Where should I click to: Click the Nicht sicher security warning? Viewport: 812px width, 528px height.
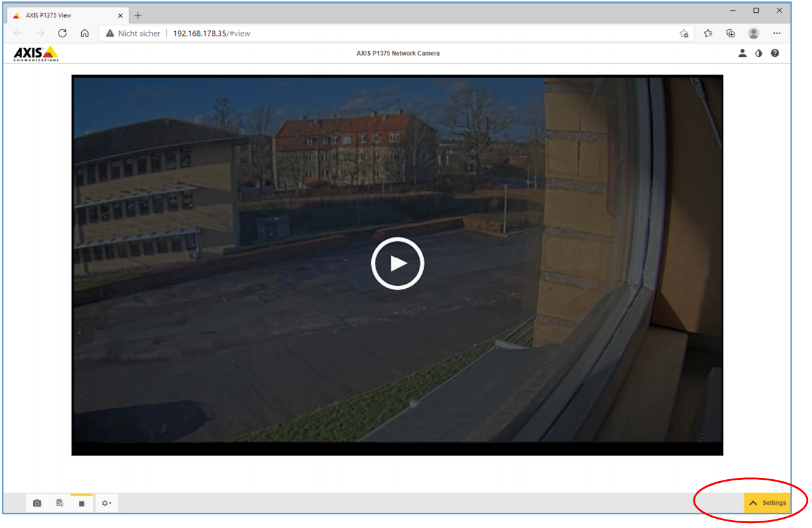[133, 34]
